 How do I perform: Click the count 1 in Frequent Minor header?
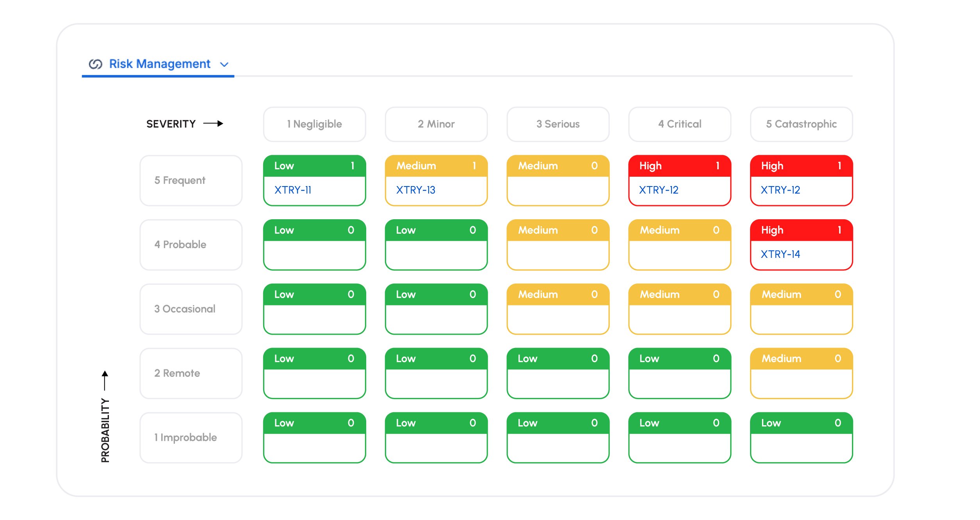tap(474, 166)
